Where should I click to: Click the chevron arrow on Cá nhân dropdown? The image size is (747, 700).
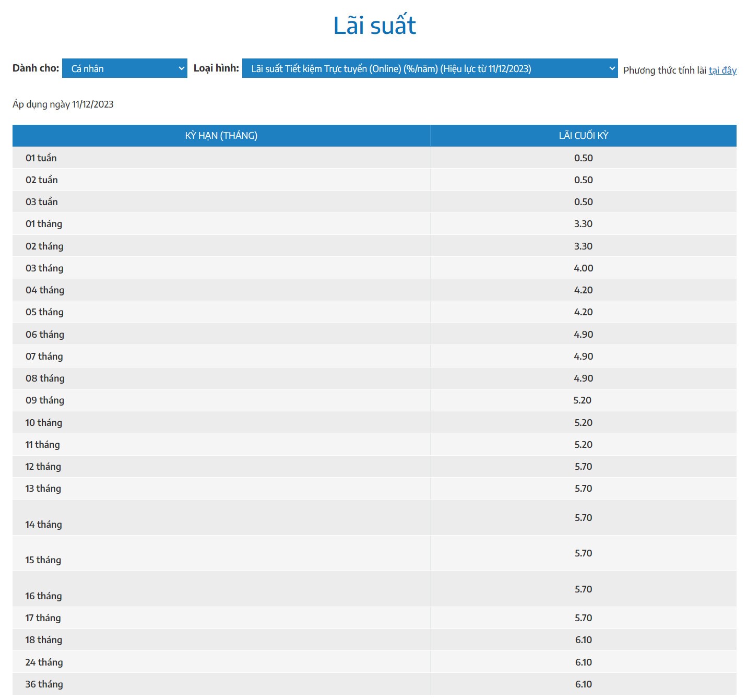pyautogui.click(x=181, y=68)
